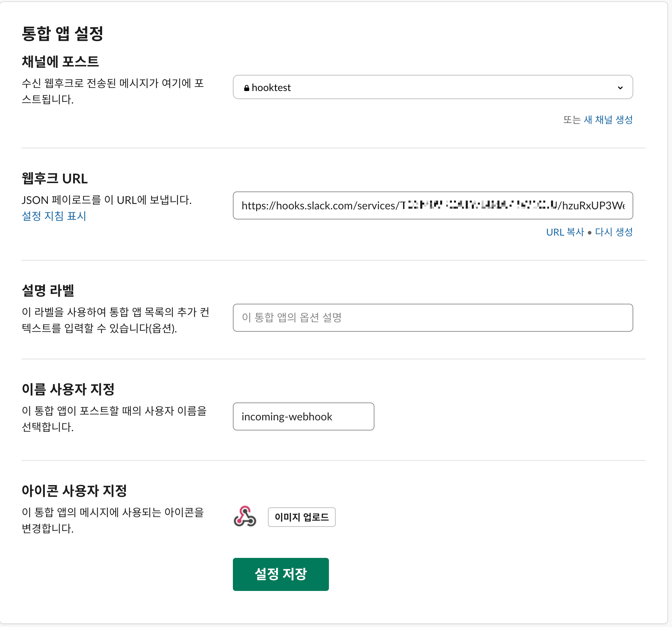Click the 다시 생성 link
This screenshot has height=627, width=672.
613,232
